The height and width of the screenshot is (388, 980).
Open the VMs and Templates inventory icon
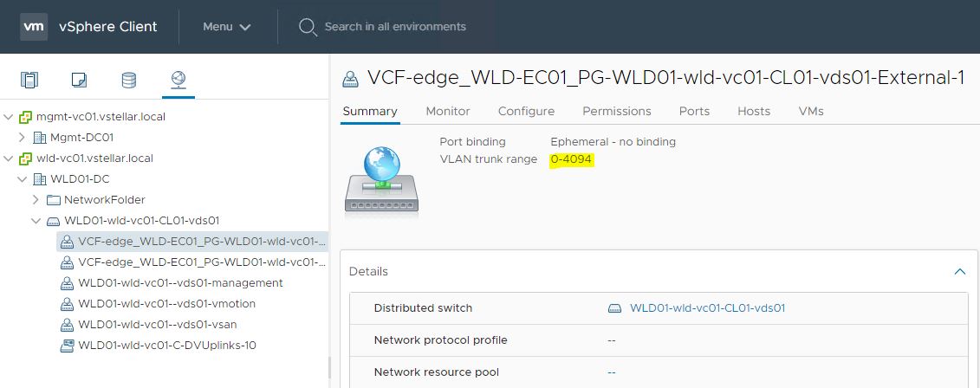(x=79, y=81)
